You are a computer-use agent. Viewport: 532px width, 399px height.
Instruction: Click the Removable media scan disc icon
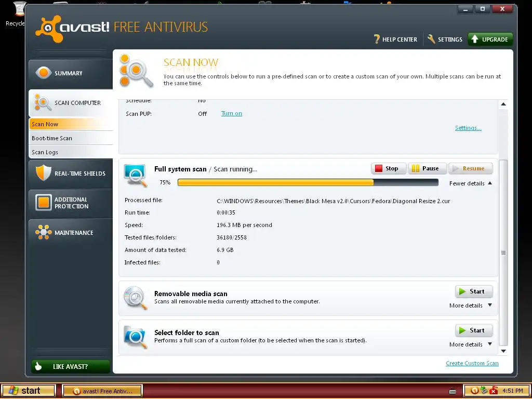point(136,298)
